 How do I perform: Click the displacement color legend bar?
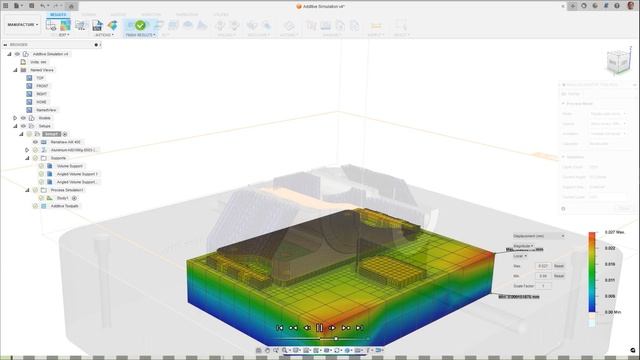click(x=592, y=272)
